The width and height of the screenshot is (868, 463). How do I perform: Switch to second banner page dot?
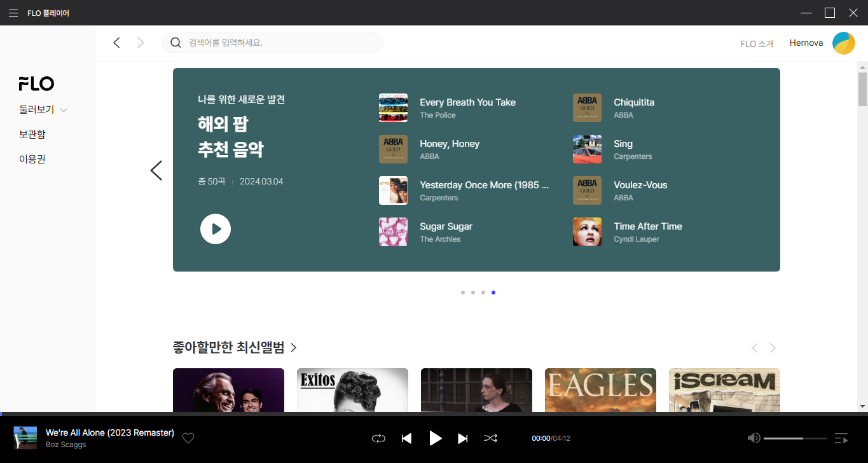coord(473,293)
